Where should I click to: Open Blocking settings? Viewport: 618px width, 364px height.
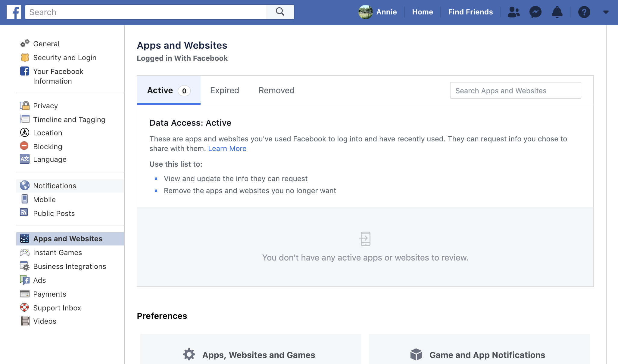tap(48, 147)
